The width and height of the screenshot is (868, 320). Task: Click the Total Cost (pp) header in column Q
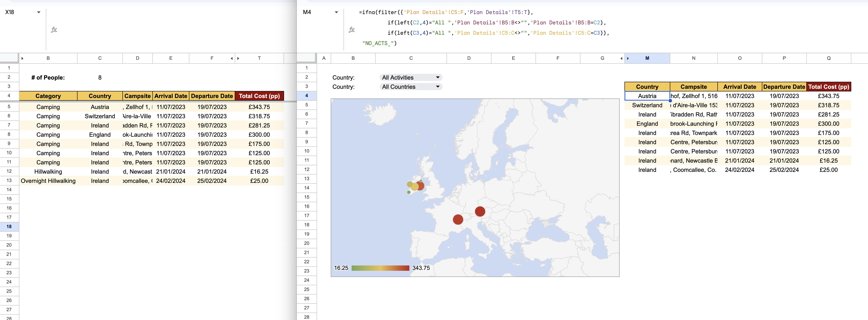(828, 87)
